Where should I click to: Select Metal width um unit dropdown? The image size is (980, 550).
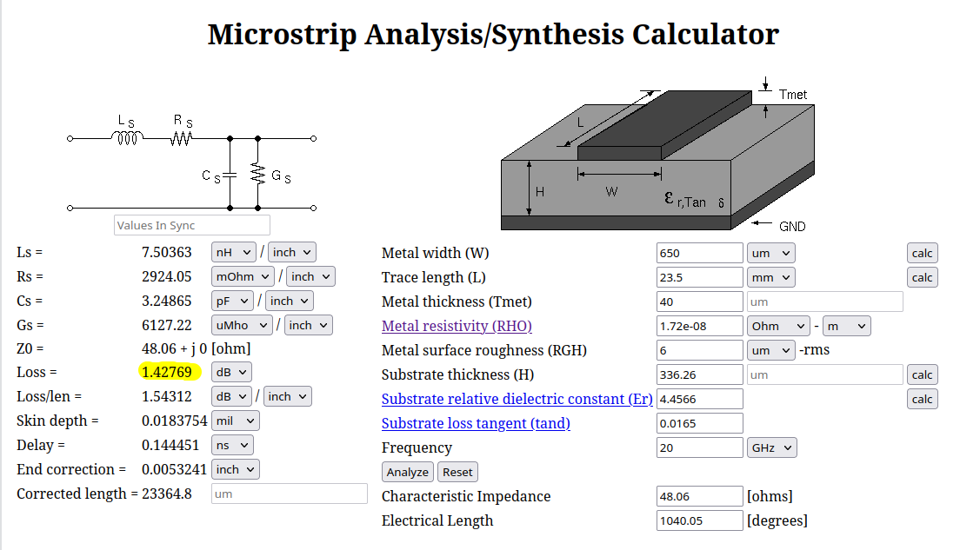(770, 253)
